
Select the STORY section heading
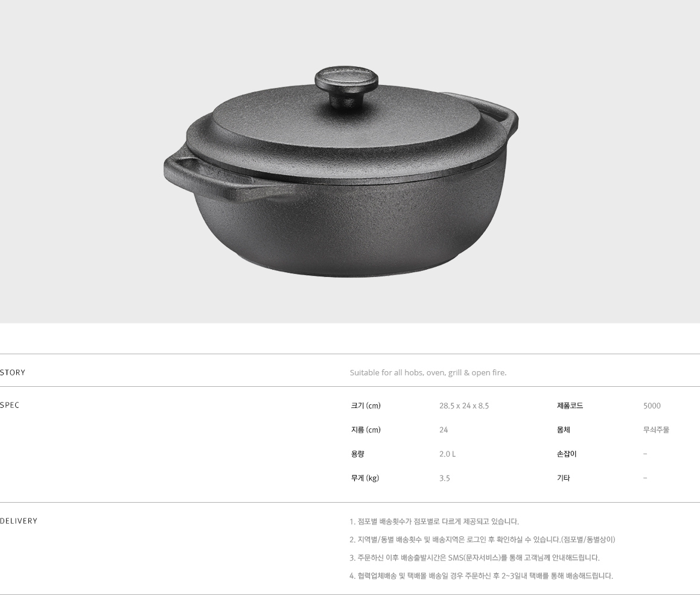pos(13,373)
